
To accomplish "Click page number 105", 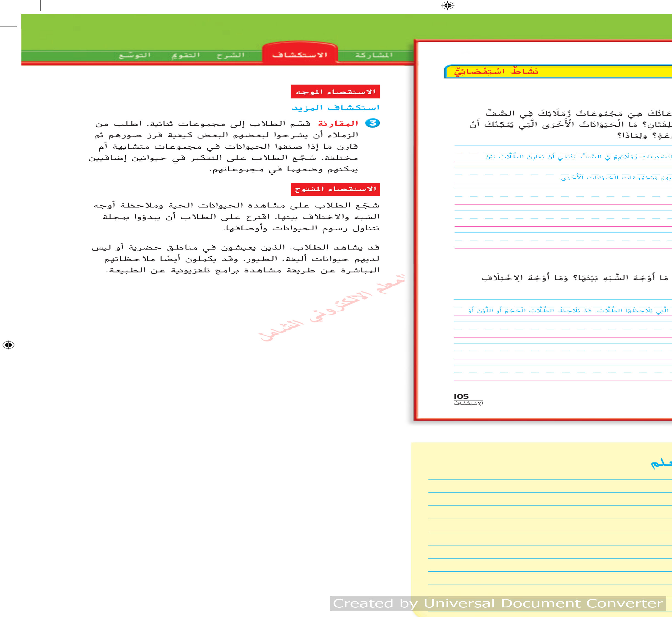I will (x=461, y=396).
